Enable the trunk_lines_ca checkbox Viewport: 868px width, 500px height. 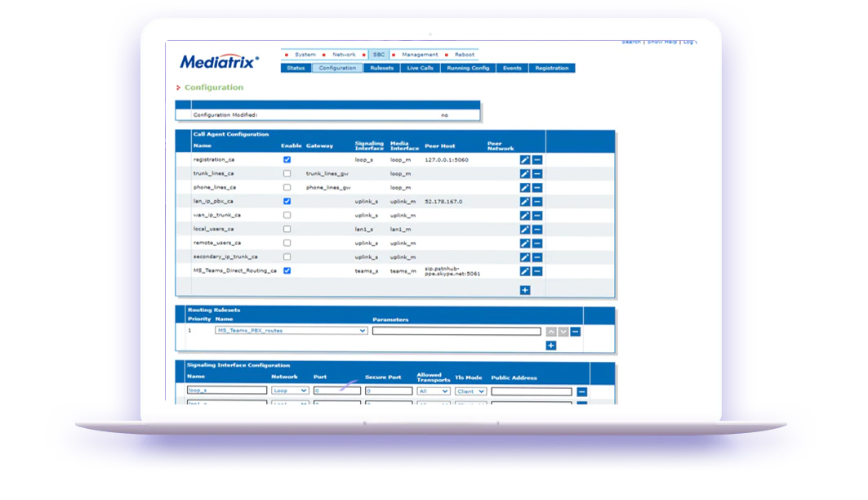(287, 173)
